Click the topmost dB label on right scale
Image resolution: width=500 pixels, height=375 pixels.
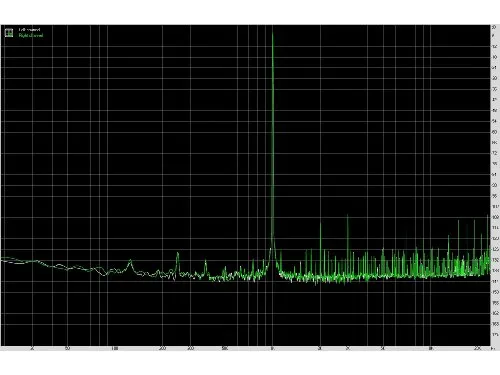pyautogui.click(x=494, y=27)
